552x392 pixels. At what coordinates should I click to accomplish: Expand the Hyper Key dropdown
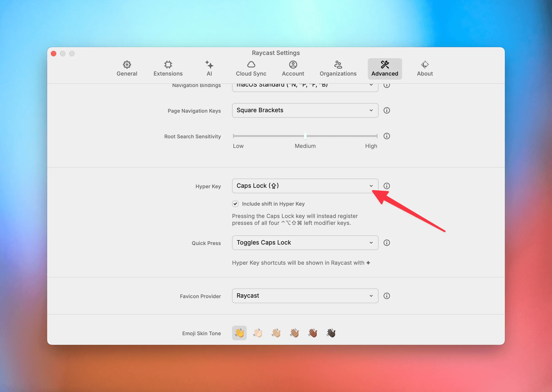[x=305, y=186]
